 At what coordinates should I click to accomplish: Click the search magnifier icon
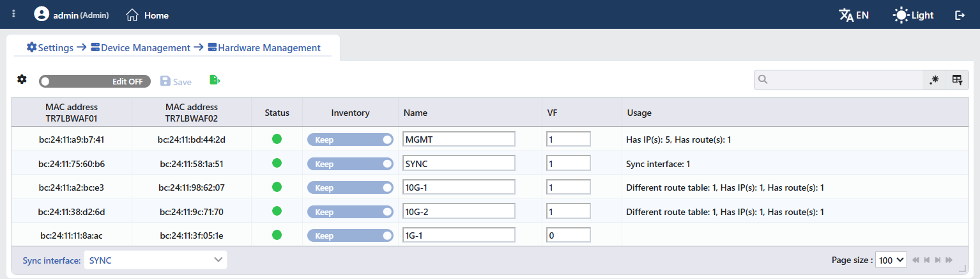(763, 80)
